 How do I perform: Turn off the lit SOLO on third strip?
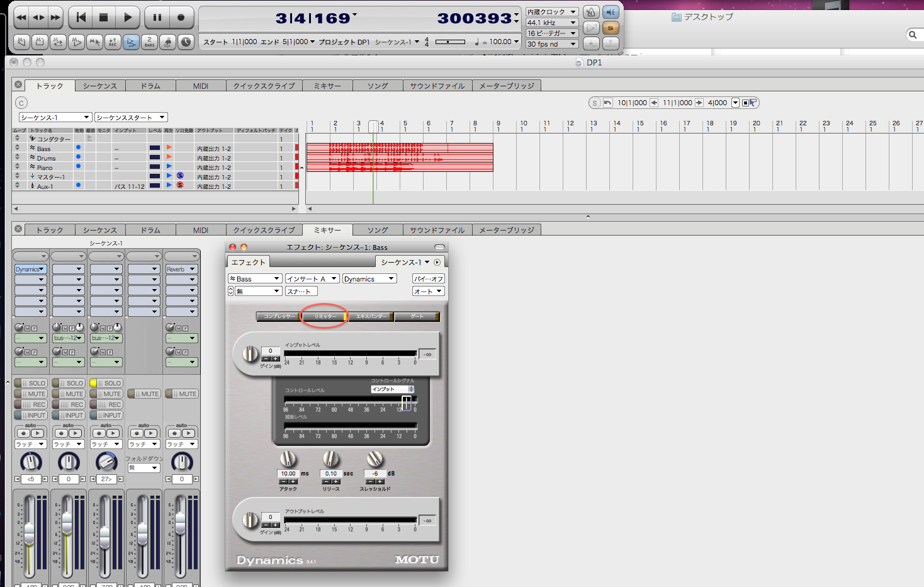point(106,383)
